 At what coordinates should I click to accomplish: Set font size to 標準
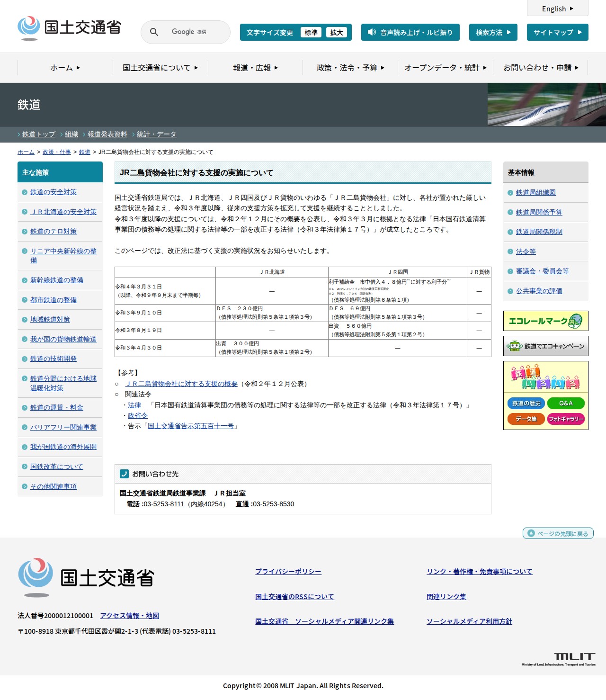pos(311,32)
